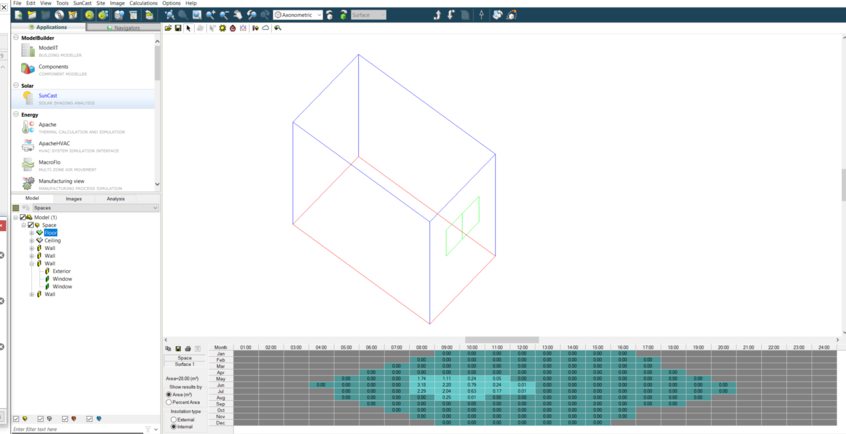Launch the ModelIT building modeller

click(x=48, y=48)
